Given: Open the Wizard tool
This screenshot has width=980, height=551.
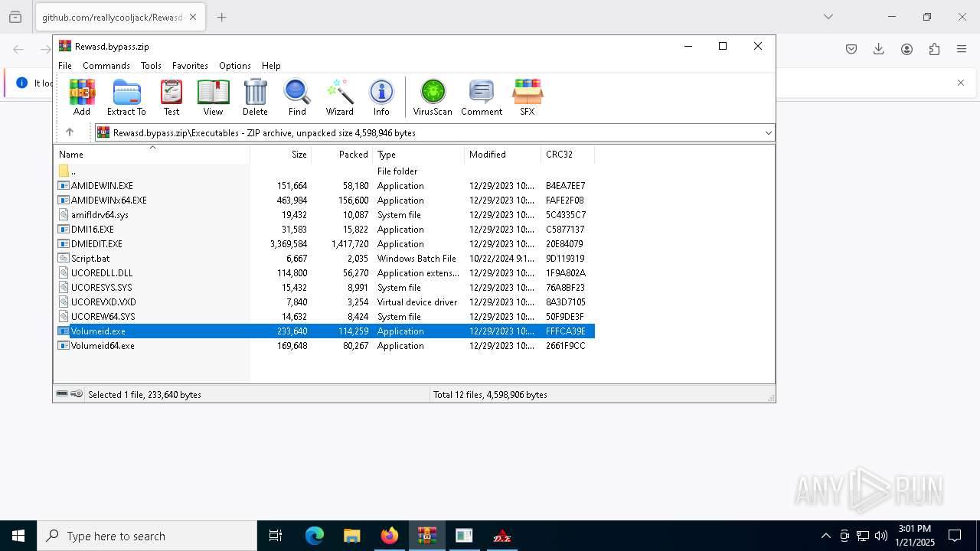Looking at the screenshot, I should (339, 96).
